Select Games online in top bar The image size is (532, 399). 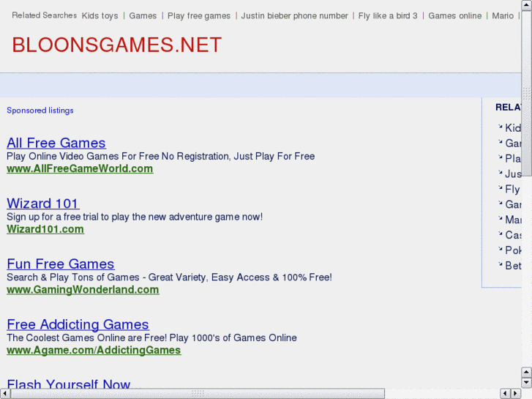pos(454,15)
